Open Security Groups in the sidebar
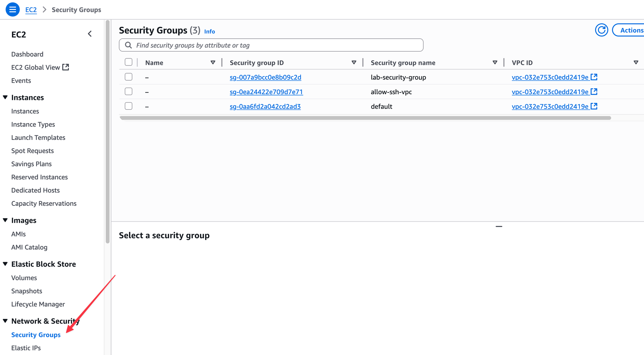 [x=36, y=335]
